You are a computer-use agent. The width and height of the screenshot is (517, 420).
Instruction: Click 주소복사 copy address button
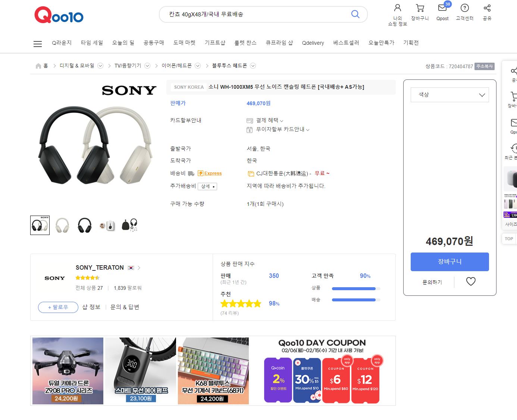pyautogui.click(x=485, y=66)
